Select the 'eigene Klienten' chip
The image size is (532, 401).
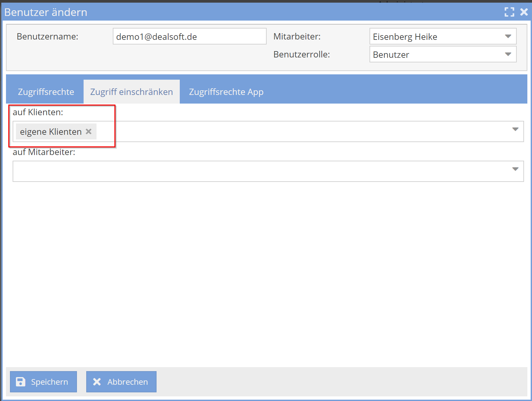(x=50, y=132)
